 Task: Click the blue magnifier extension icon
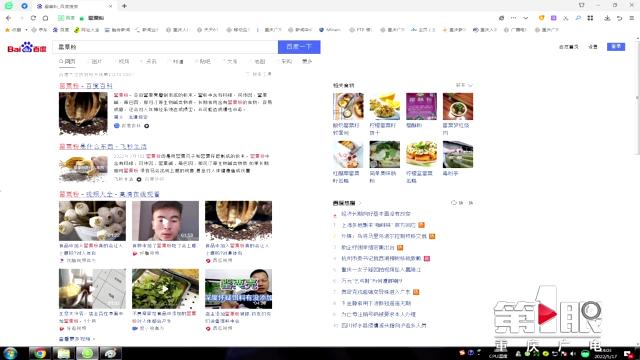(x=578, y=18)
